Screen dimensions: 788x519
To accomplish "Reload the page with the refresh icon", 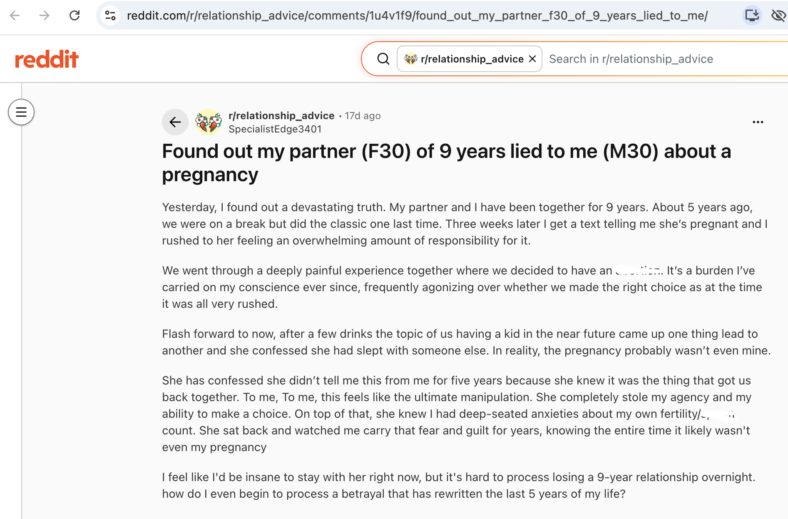I will [74, 16].
